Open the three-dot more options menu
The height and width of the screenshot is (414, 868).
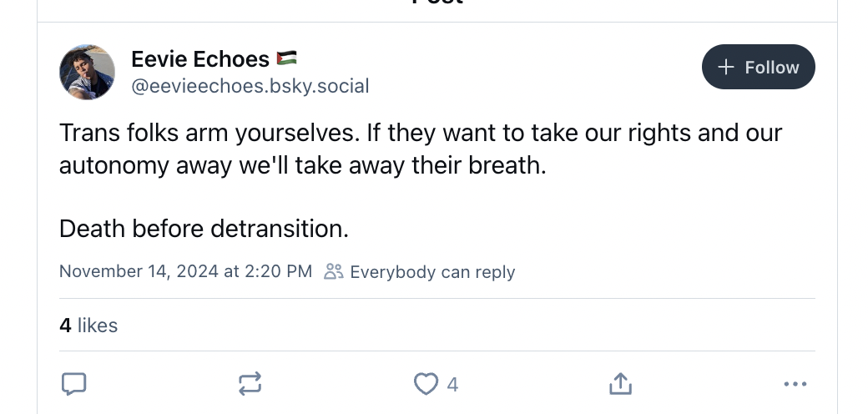(795, 384)
